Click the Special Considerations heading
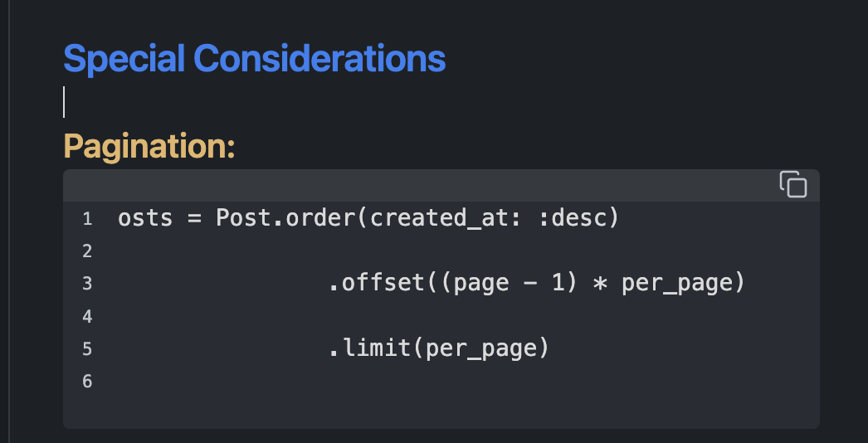This screenshot has height=443, width=868. (254, 59)
